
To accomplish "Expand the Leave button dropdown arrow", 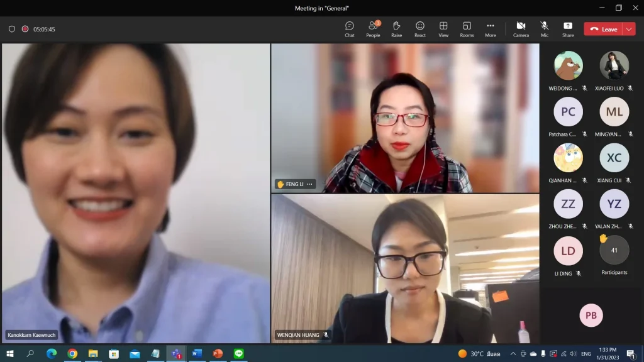I will 630,29.
